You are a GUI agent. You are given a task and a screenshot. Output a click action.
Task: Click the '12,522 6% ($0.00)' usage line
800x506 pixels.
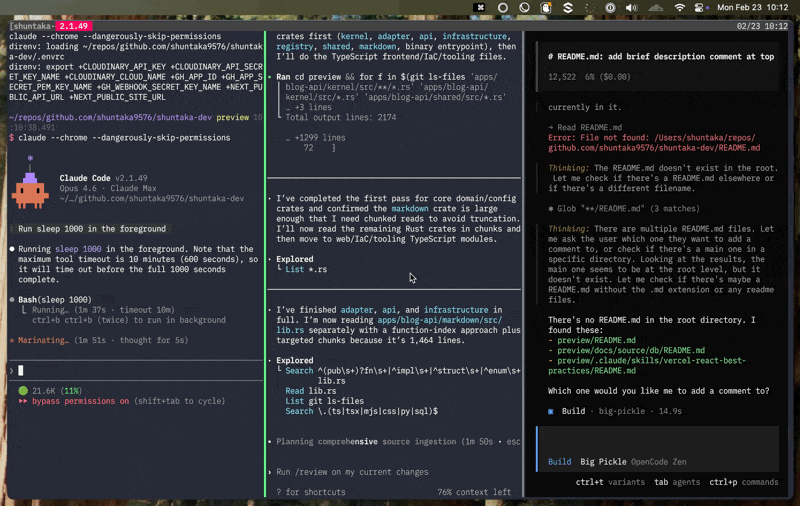(589, 77)
